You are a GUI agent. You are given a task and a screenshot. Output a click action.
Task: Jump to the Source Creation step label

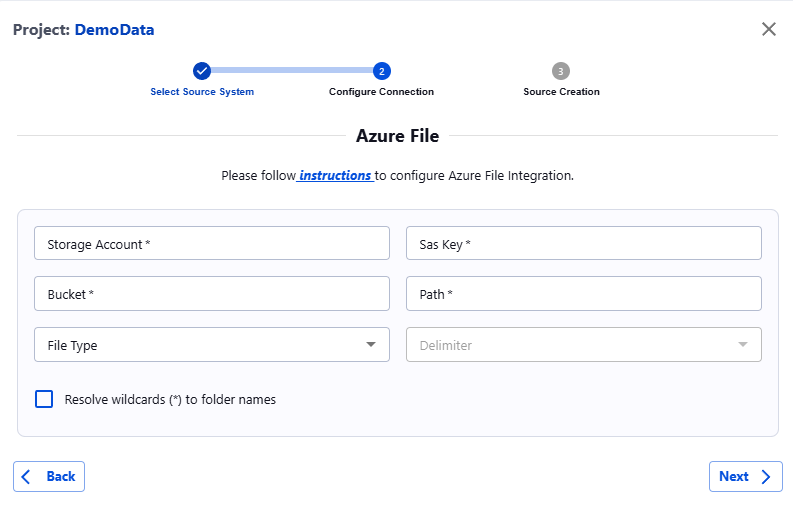[x=561, y=92]
